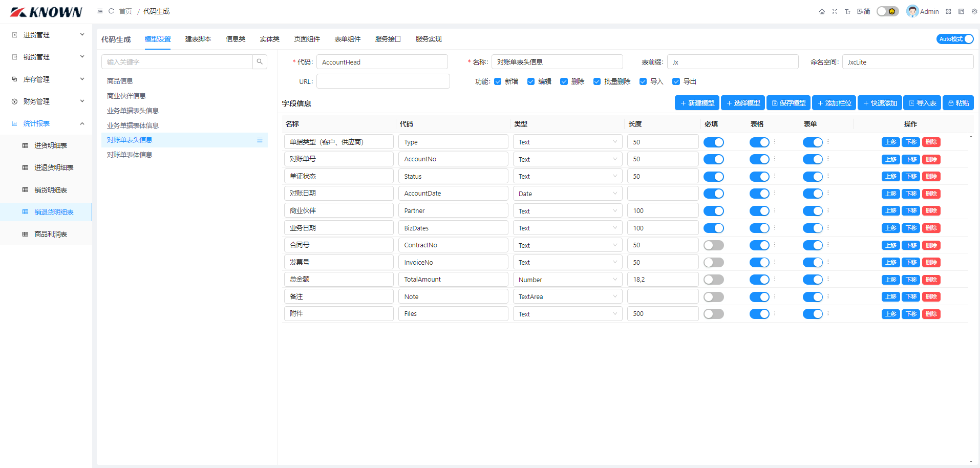The width and height of the screenshot is (980, 468).
Task: Click the refresh icon beside breadcrumb
Action: [x=111, y=11]
